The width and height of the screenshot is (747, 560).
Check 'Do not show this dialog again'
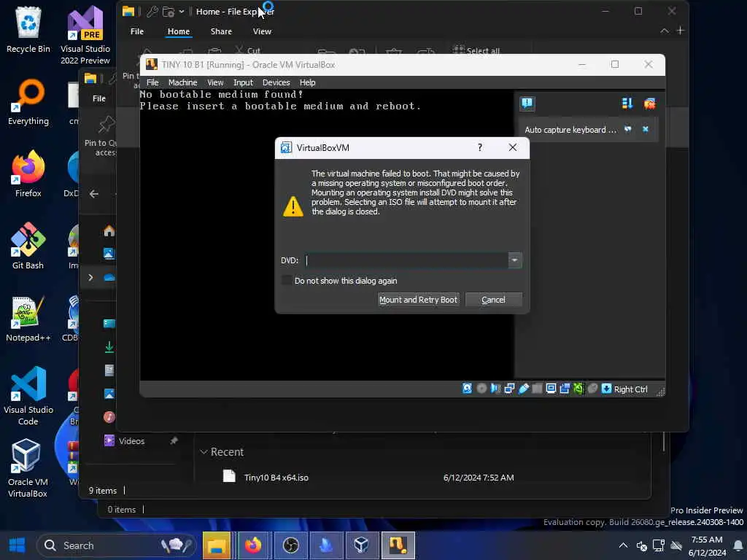point(286,281)
